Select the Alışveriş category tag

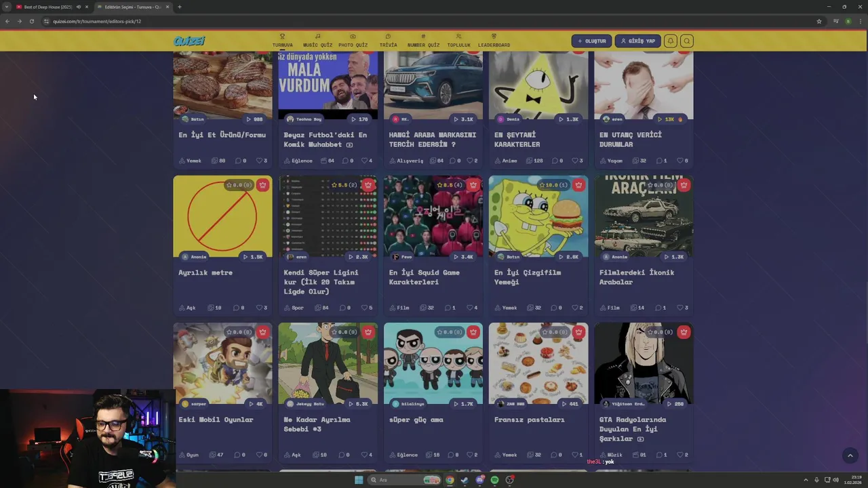coord(406,161)
